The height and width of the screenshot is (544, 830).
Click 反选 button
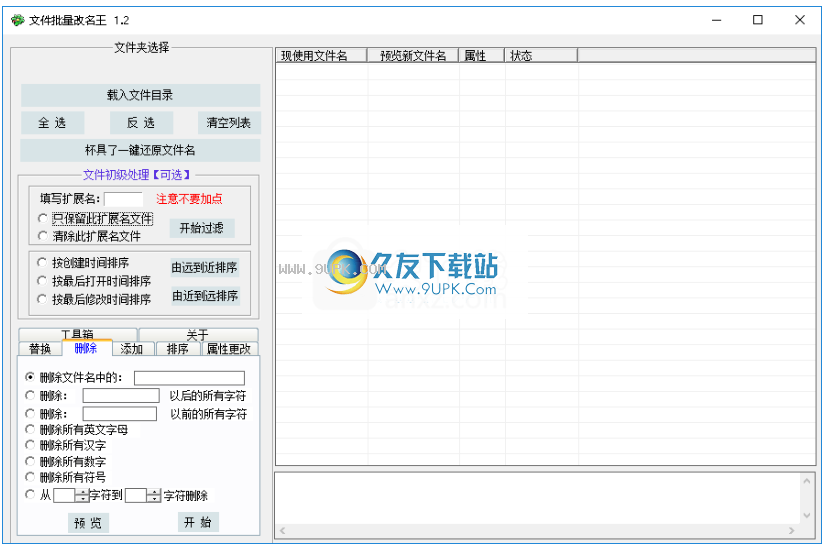[141, 123]
